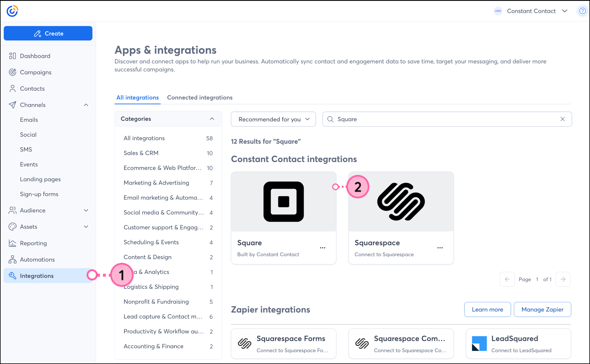Select Marketing & Advertising category
The image size is (590, 364).
click(168, 183)
